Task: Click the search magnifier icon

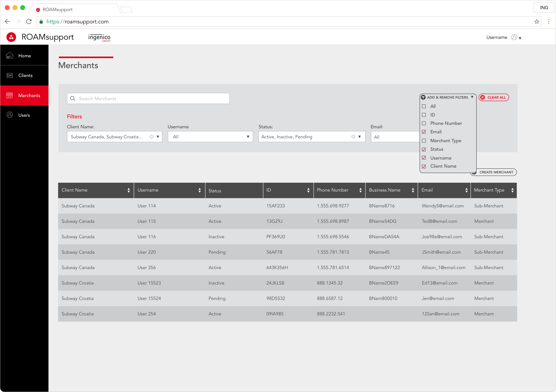Action: pos(73,98)
